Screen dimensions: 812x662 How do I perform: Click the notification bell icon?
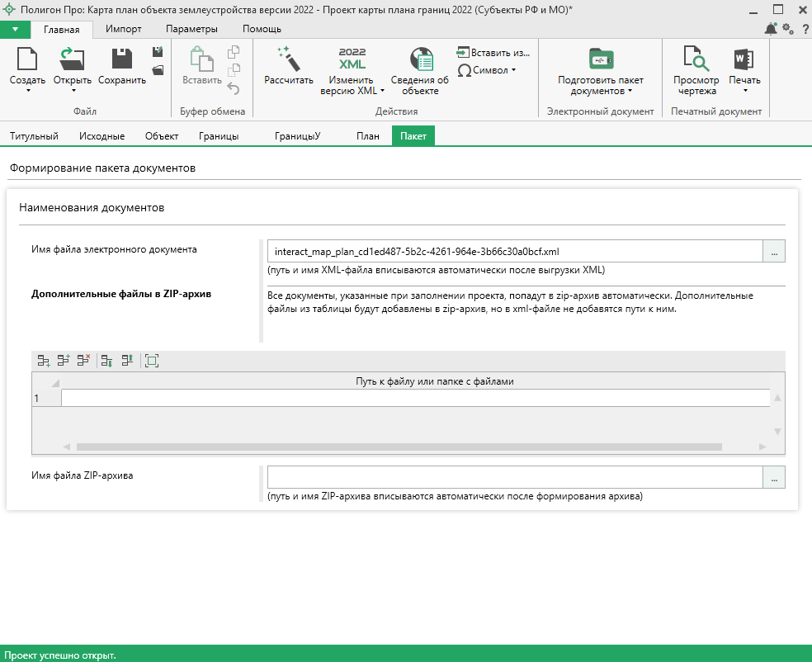[771, 29]
